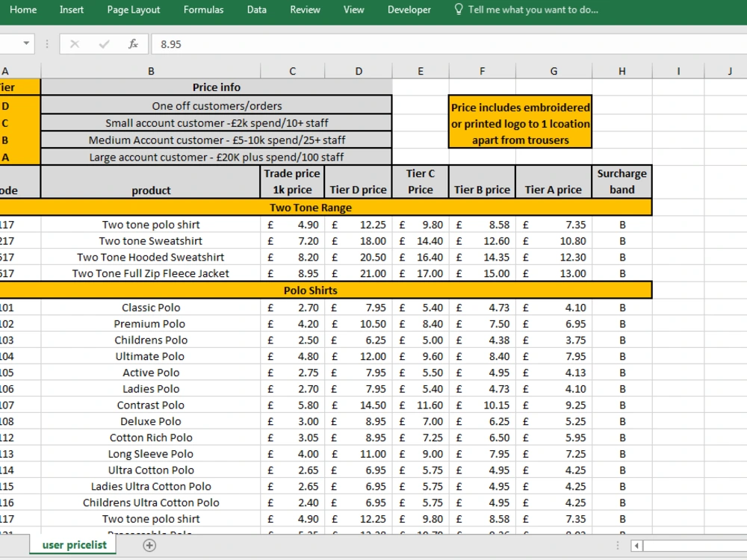Switch to the Data tab
Screen dimensions: 747x560
[x=256, y=10]
